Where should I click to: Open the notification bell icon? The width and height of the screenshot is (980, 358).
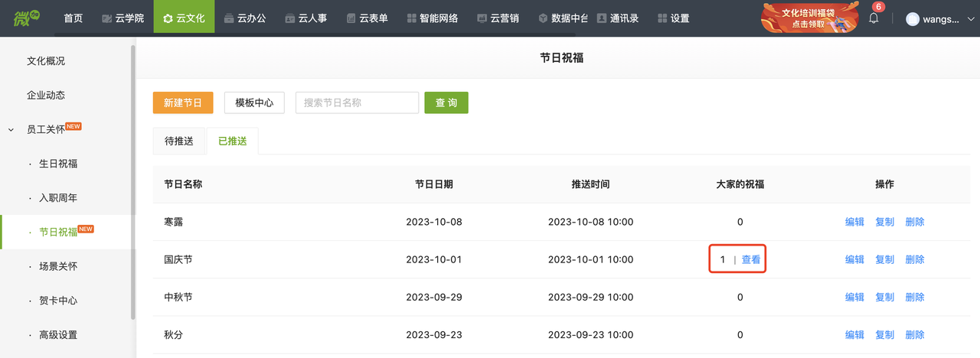tap(874, 18)
